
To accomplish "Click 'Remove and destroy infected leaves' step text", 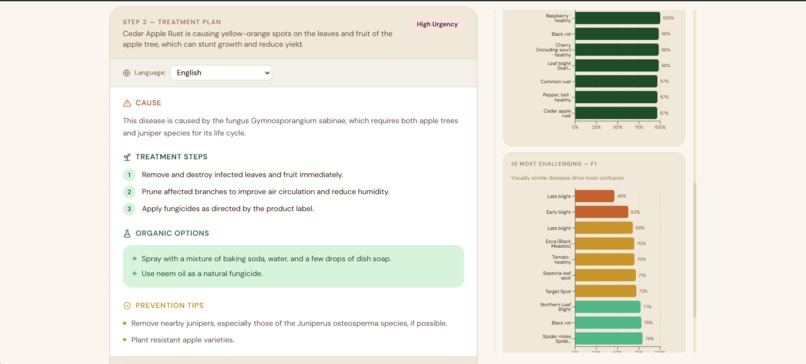I will pos(242,175).
